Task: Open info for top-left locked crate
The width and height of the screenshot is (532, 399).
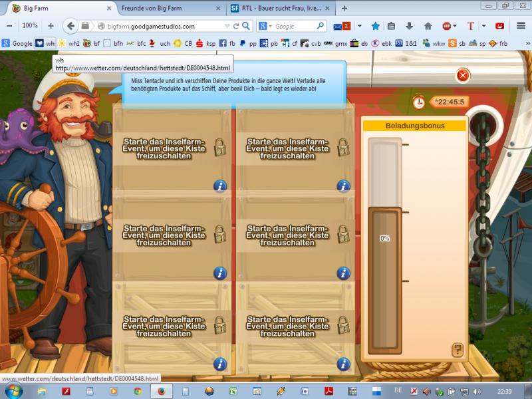Action: click(x=220, y=186)
